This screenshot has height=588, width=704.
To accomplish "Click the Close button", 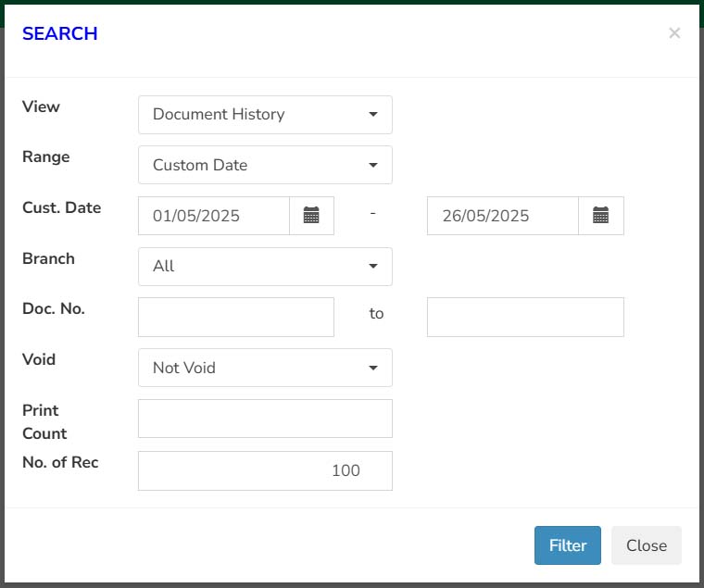I will click(647, 545).
